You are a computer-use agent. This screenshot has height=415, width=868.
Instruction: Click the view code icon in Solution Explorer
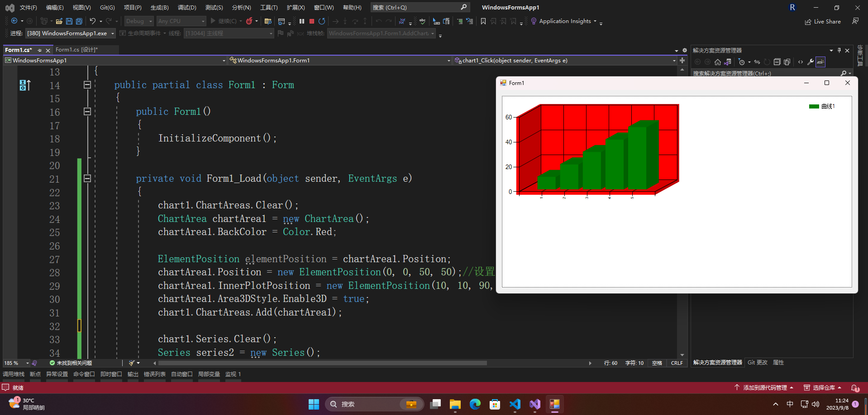[801, 62]
